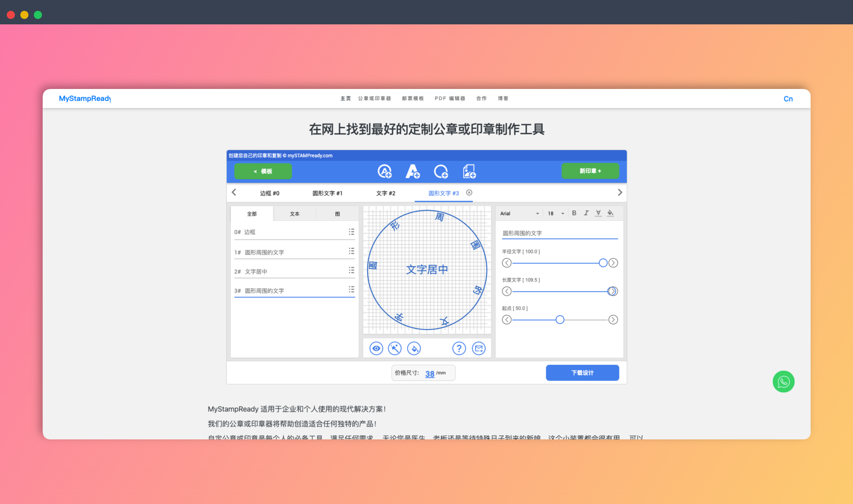
Task: Open the 邮票模板 menu item
Action: 413,98
